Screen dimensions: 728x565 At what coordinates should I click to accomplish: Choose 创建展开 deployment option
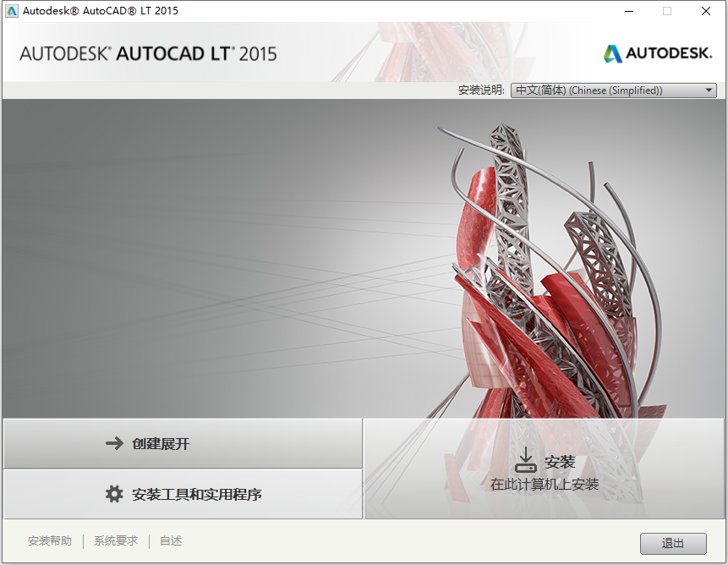183,443
